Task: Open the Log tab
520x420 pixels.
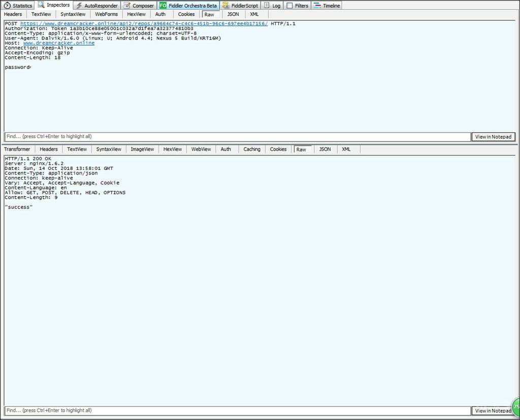Action: pos(272,6)
